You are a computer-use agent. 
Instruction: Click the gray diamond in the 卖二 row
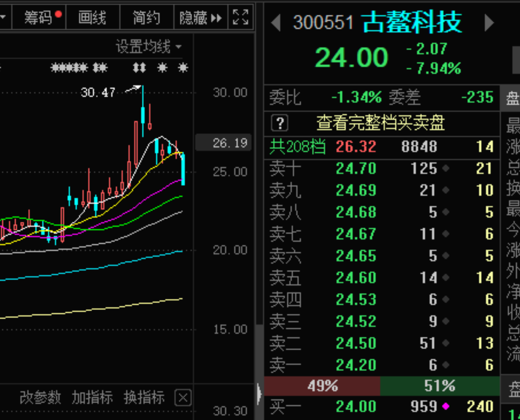[446, 343]
